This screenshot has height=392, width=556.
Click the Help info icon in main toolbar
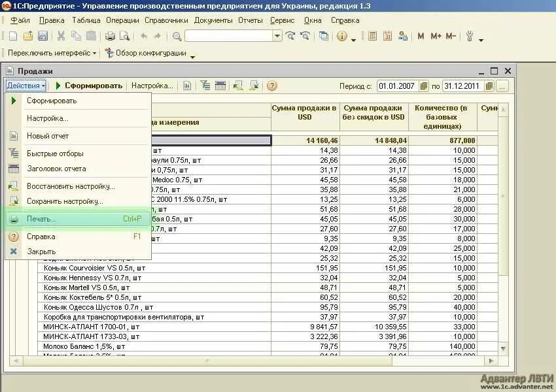(x=342, y=36)
